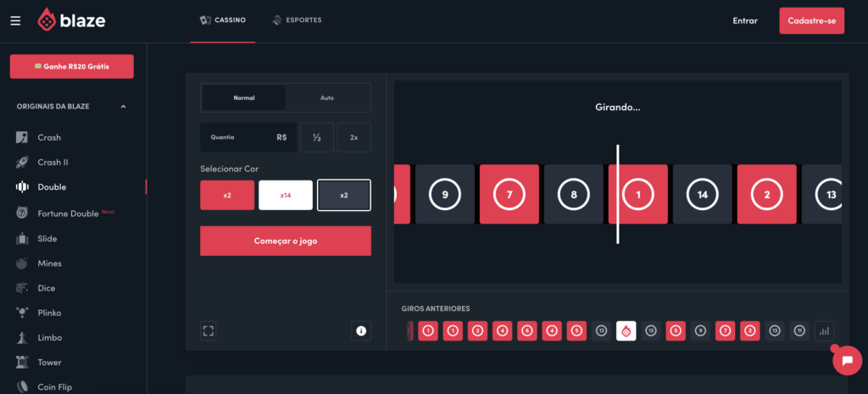The height and width of the screenshot is (394, 868).
Task: Open the Cassino tab
Action: point(222,19)
